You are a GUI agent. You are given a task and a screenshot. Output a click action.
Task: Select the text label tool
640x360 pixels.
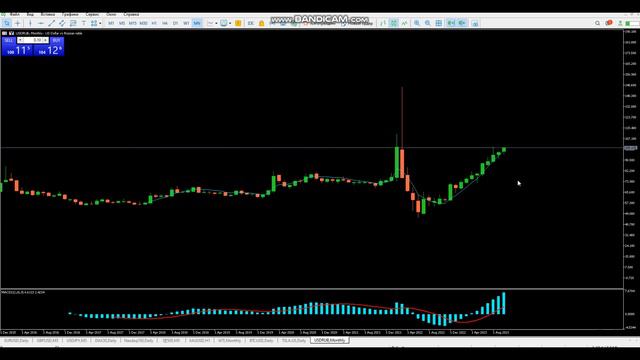(x=84, y=23)
